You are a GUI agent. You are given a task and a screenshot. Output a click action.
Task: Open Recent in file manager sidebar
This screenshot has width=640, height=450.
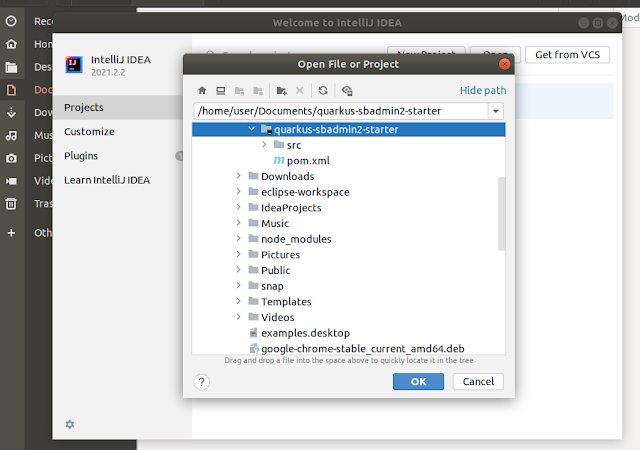tap(11, 21)
